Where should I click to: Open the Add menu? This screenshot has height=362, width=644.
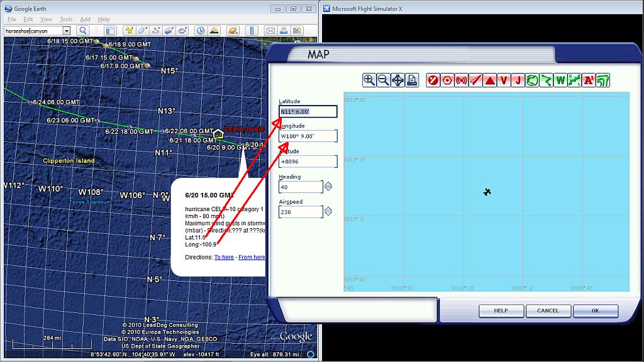coord(85,19)
